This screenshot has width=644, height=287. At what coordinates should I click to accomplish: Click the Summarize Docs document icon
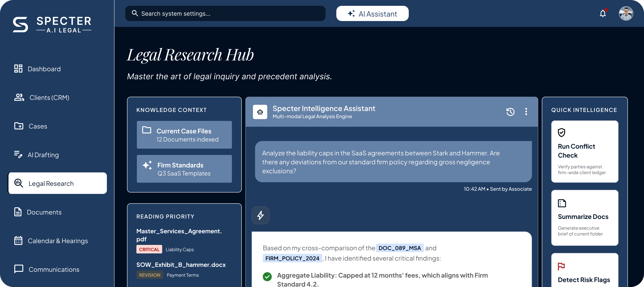562,203
